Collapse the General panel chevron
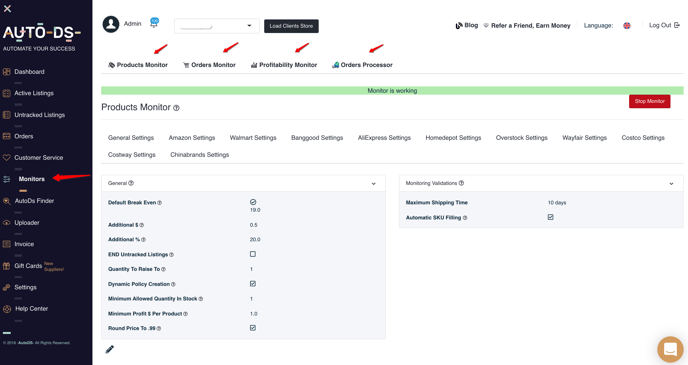This screenshot has height=365, width=688. point(373,184)
